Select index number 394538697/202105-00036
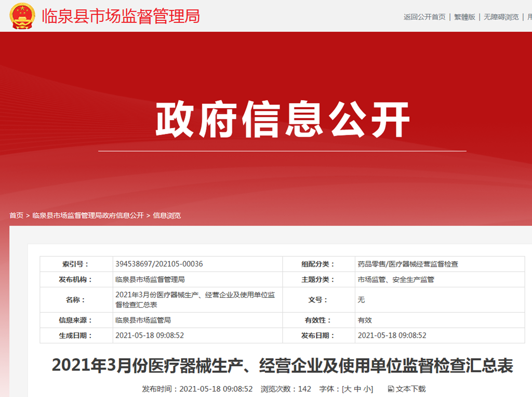 click(159, 264)
